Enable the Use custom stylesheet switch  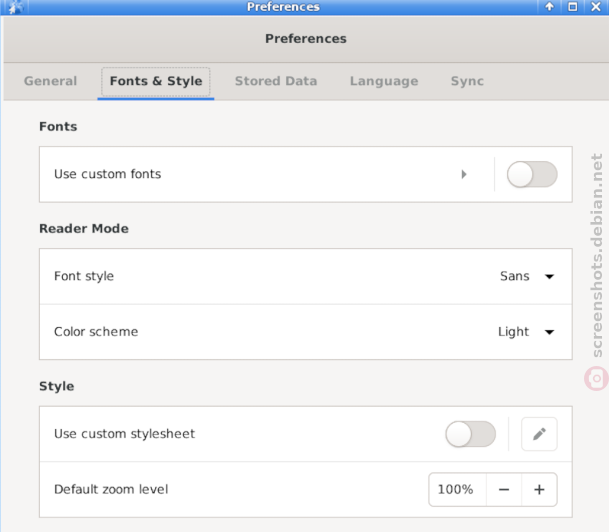[x=470, y=434]
